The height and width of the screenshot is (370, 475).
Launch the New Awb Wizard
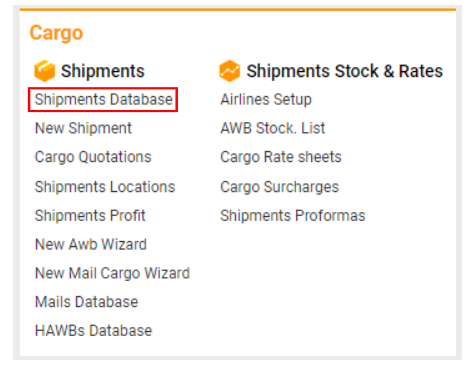point(91,244)
